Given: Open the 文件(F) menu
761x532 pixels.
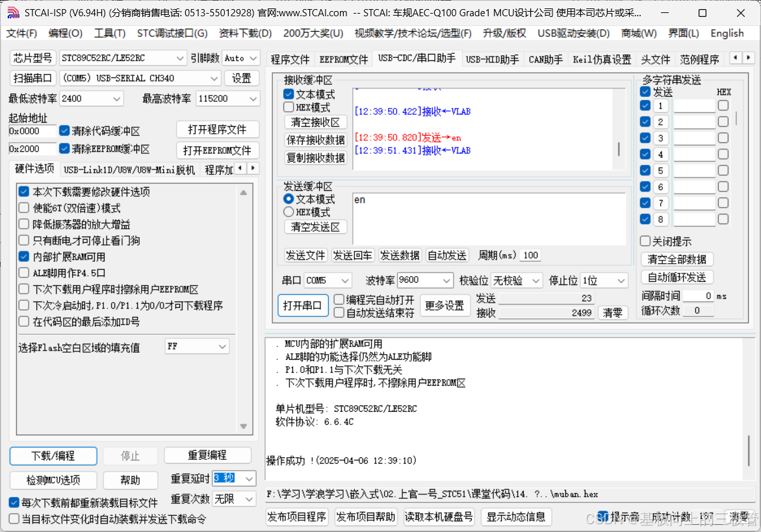Looking at the screenshot, I should tap(21, 33).
